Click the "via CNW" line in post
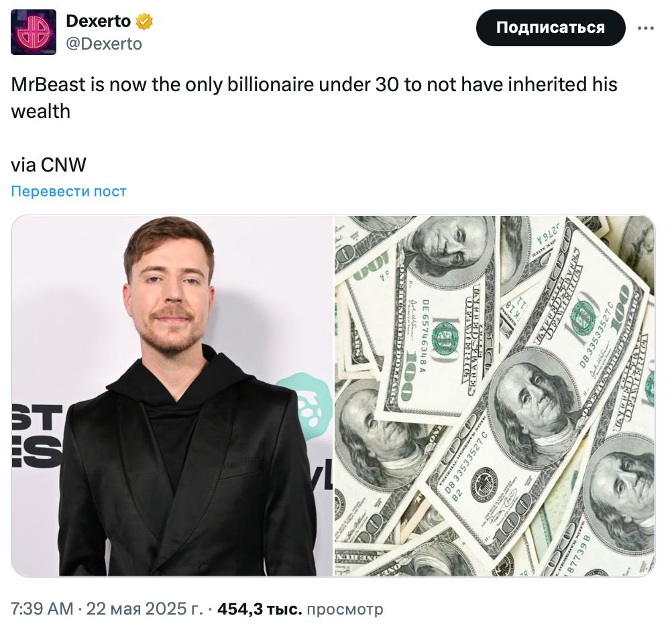672x630 pixels. [x=48, y=165]
